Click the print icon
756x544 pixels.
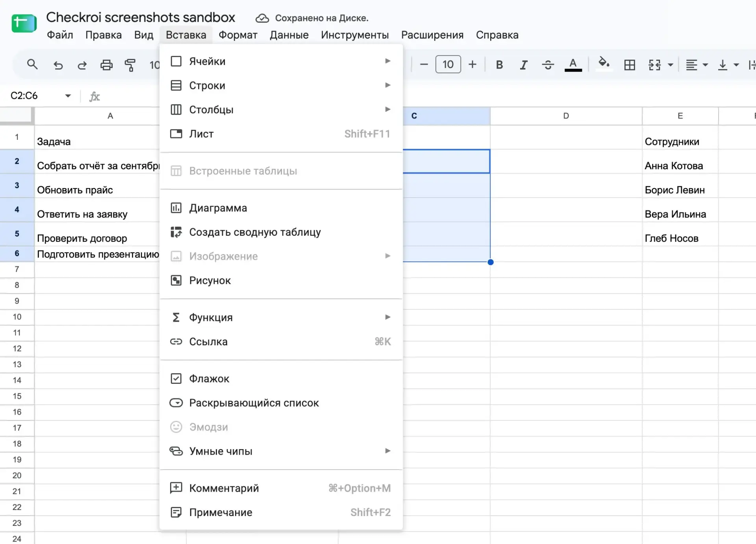click(x=106, y=65)
